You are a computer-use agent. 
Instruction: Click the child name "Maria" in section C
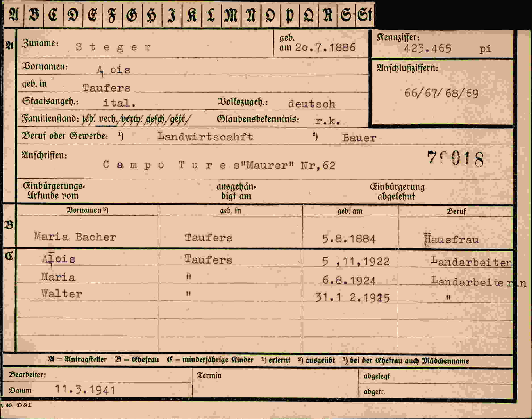click(x=58, y=277)
